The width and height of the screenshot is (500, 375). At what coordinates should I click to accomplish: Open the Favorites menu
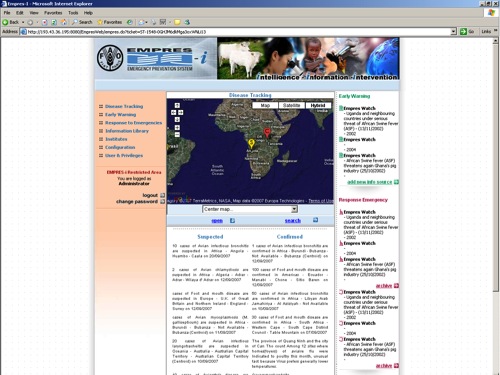(53, 13)
